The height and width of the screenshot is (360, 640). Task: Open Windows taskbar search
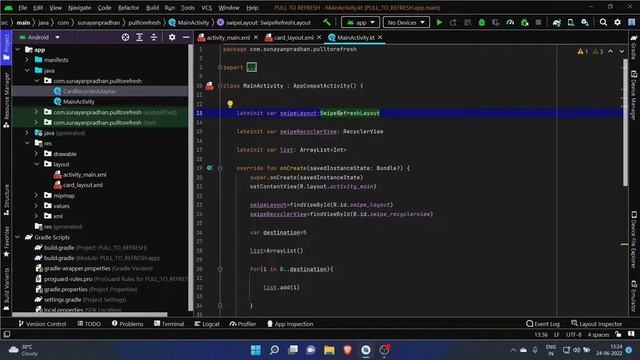click(x=274, y=350)
